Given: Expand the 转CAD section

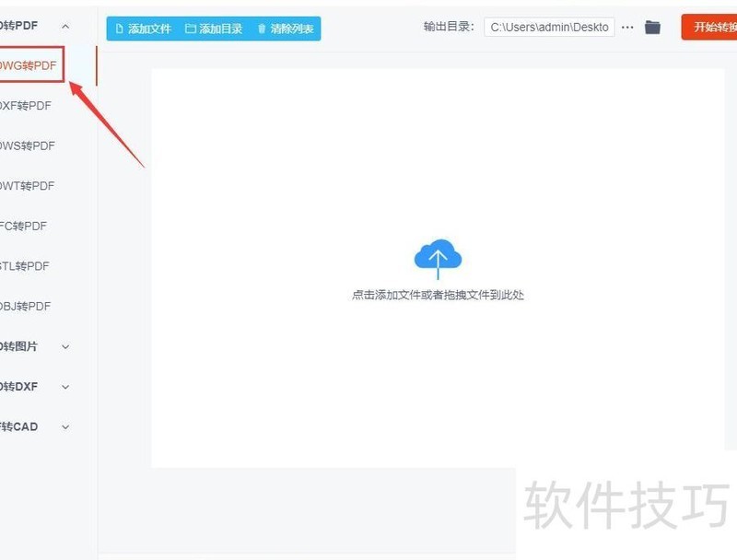Looking at the screenshot, I should pos(64,426).
